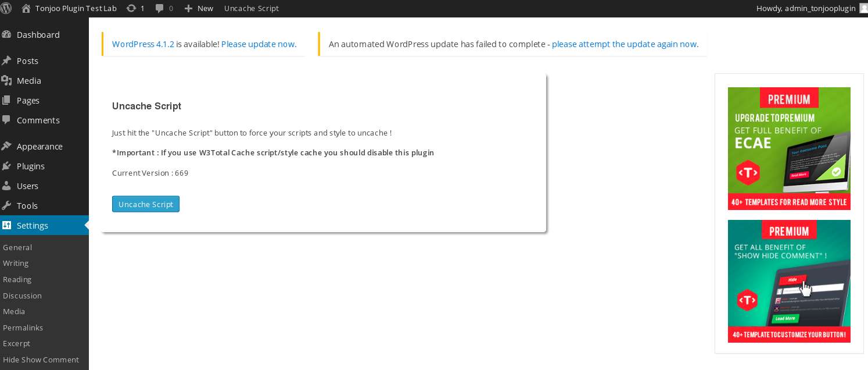
Task: Click the Pages icon in sidebar
Action: [x=6, y=100]
